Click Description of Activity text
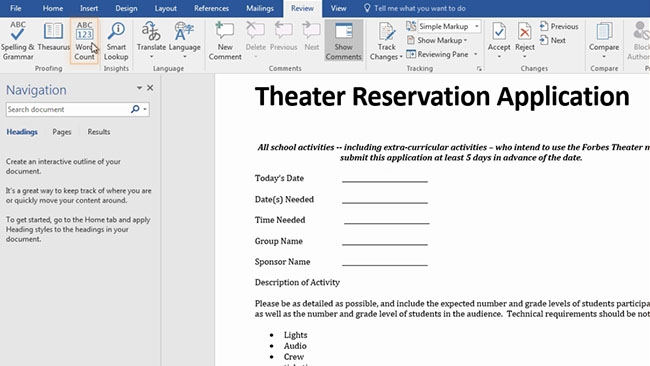This screenshot has width=650, height=366. [297, 282]
